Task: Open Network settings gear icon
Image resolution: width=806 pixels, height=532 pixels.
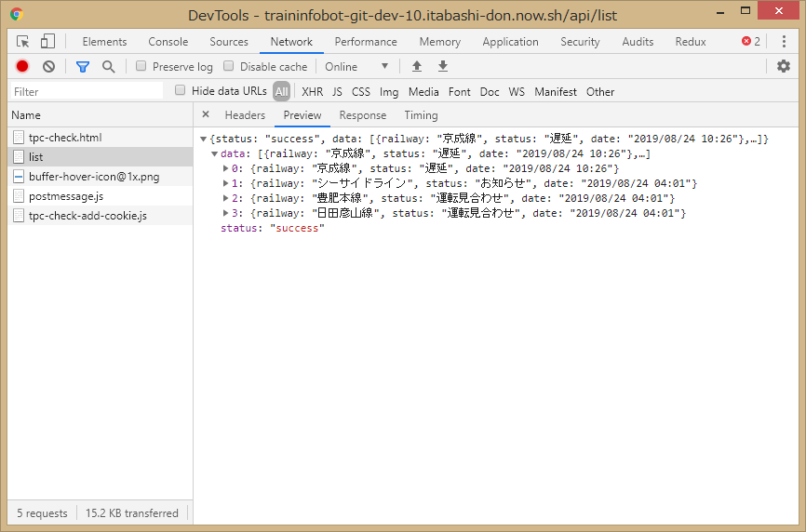Action: pos(784,66)
